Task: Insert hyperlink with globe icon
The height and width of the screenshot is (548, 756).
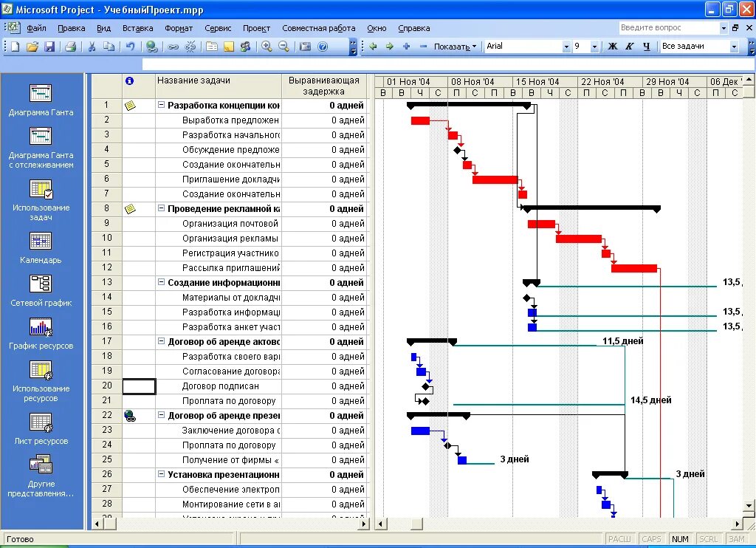Action: (152, 47)
